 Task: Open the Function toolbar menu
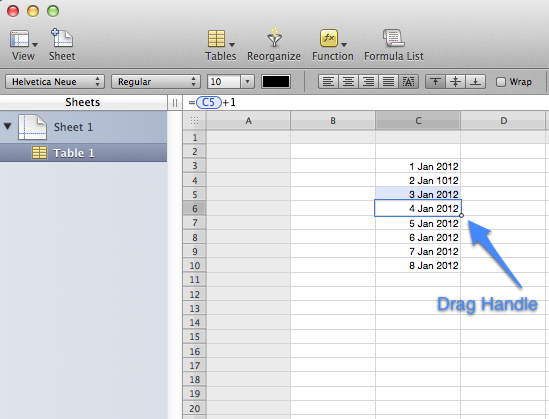(332, 46)
